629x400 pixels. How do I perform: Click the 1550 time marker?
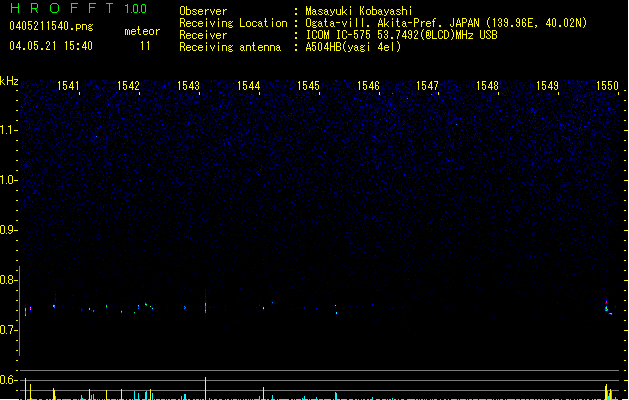click(608, 86)
